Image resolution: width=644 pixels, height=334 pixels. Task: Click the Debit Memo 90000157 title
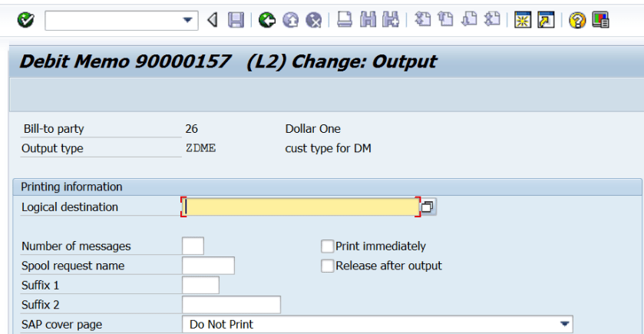click(125, 61)
